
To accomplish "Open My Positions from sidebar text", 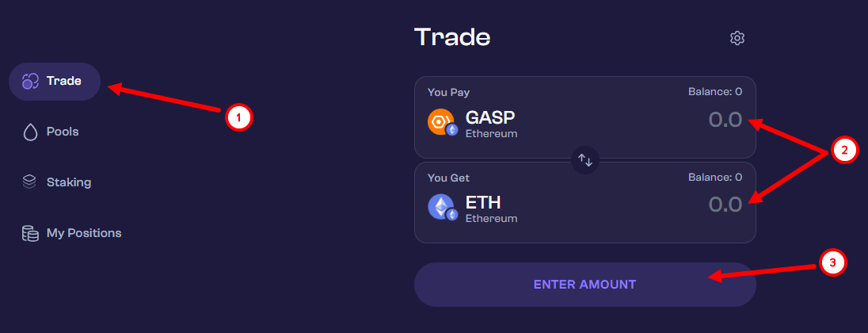I will (84, 233).
